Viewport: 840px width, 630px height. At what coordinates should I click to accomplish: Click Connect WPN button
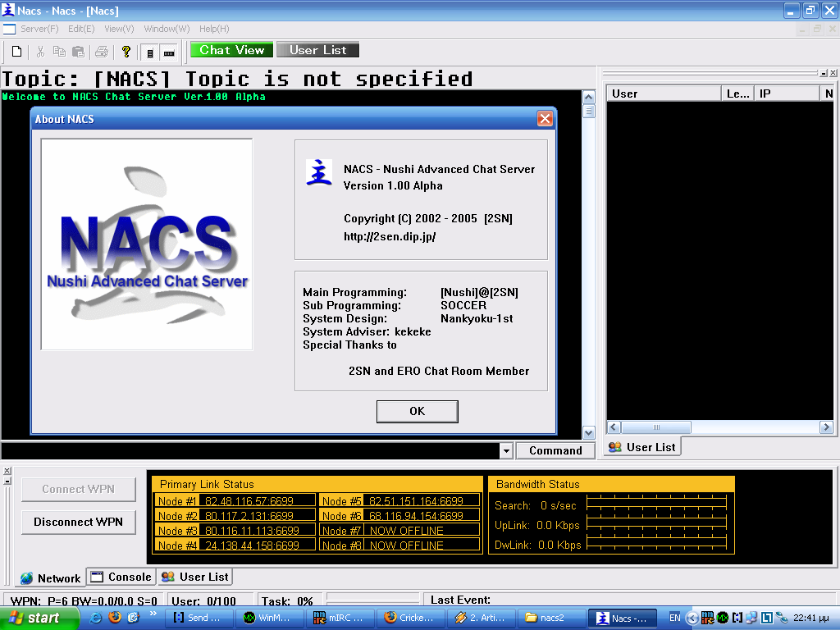[78, 489]
